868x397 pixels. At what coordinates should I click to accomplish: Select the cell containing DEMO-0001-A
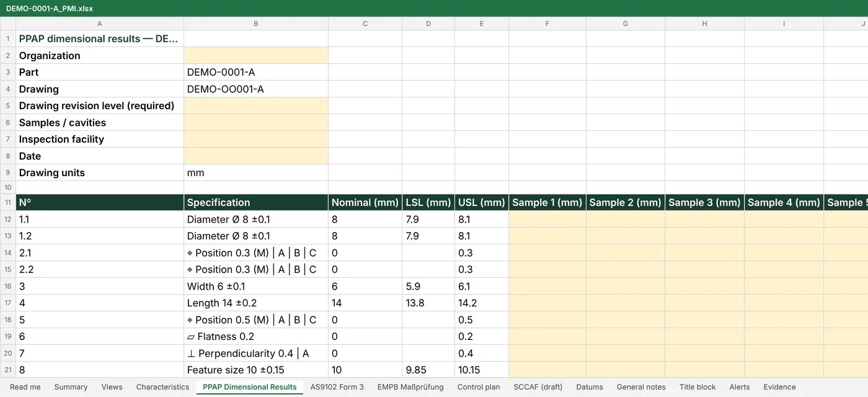(x=256, y=72)
